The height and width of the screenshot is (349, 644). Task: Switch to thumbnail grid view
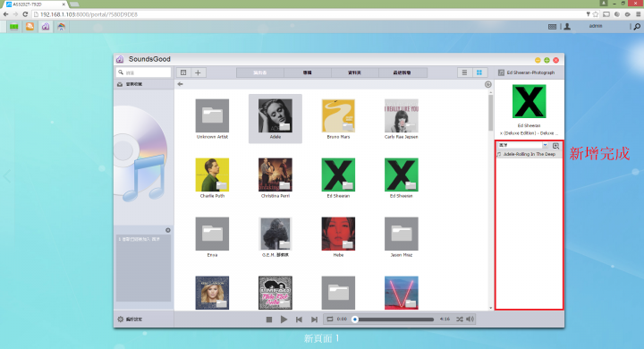[479, 72]
